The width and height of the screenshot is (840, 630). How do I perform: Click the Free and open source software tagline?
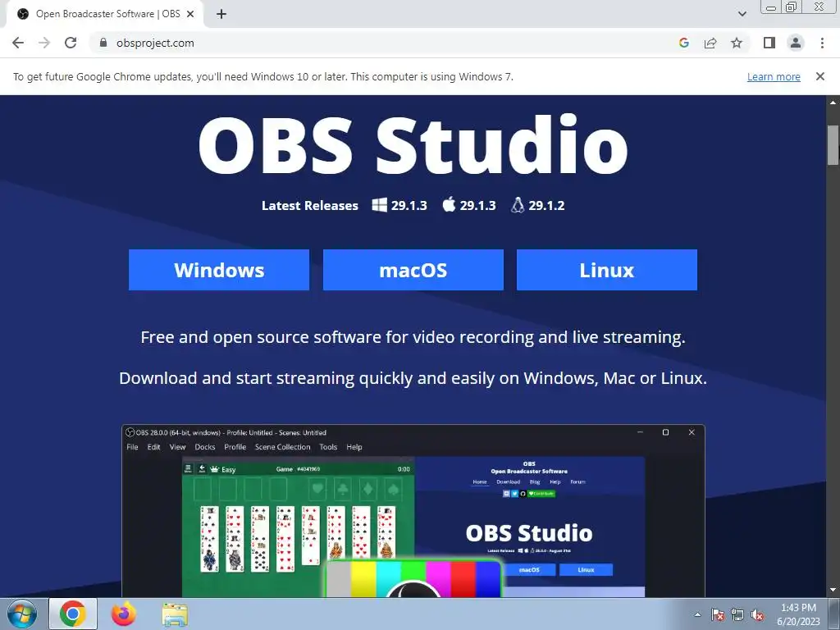point(413,337)
